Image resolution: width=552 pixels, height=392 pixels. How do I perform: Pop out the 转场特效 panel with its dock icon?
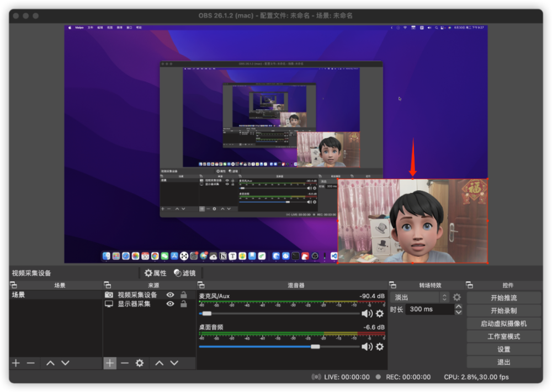pos(393,285)
